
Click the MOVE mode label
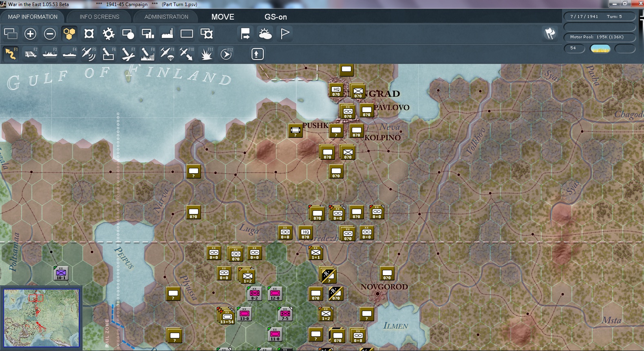[223, 17]
